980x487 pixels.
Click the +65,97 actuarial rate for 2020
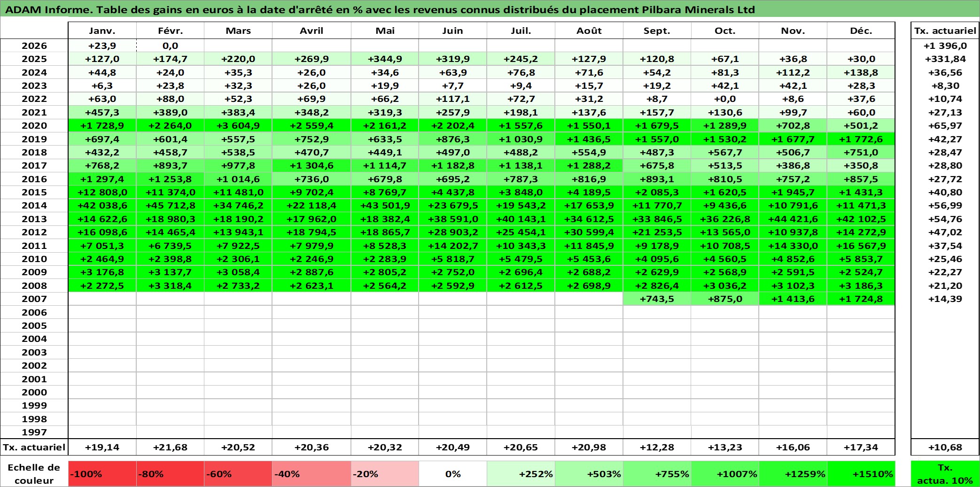[945, 125]
